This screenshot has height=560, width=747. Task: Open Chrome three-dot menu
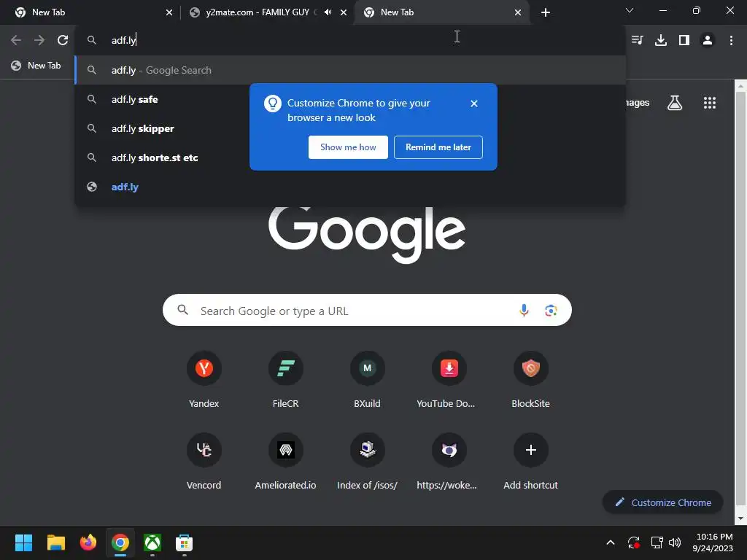pos(731,40)
